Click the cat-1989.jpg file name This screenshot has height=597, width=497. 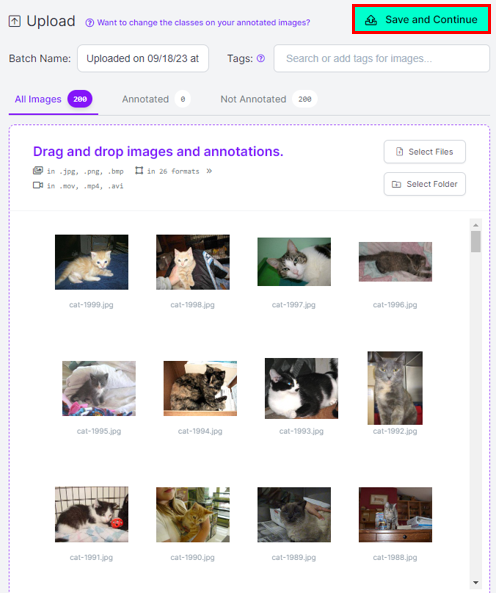click(x=294, y=557)
